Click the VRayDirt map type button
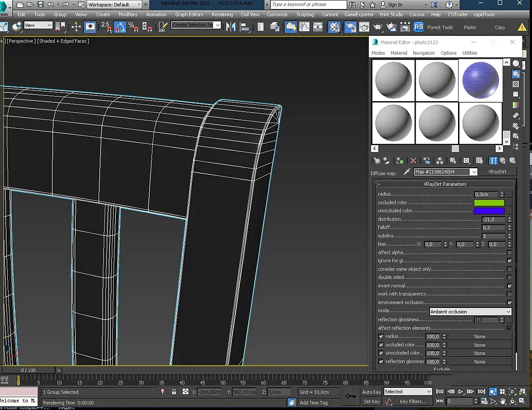The image size is (532, 410). coord(498,172)
